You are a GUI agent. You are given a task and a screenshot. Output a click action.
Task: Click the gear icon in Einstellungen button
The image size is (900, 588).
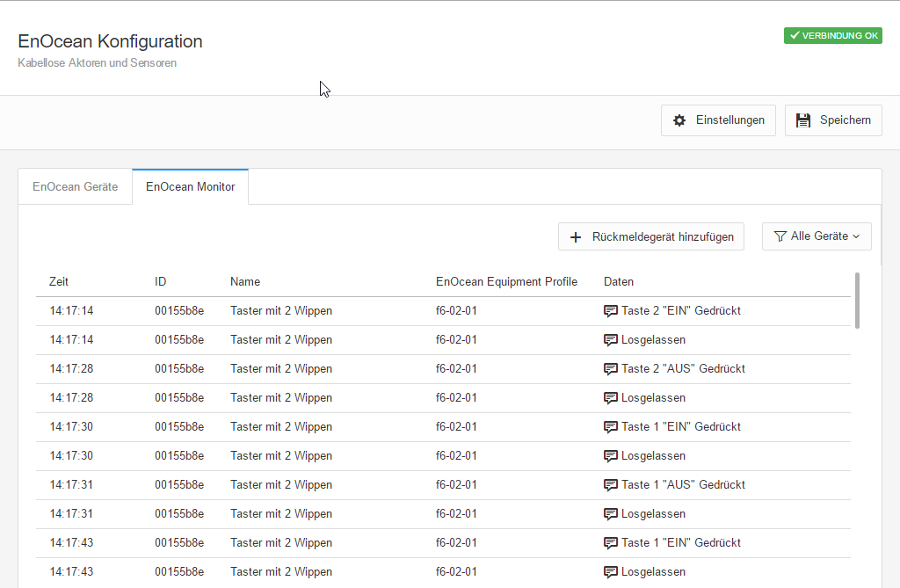click(679, 120)
